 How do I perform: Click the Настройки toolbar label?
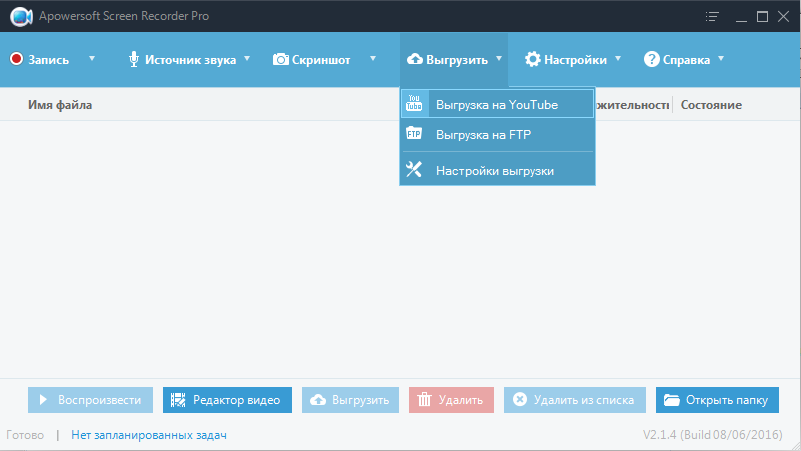click(x=575, y=60)
